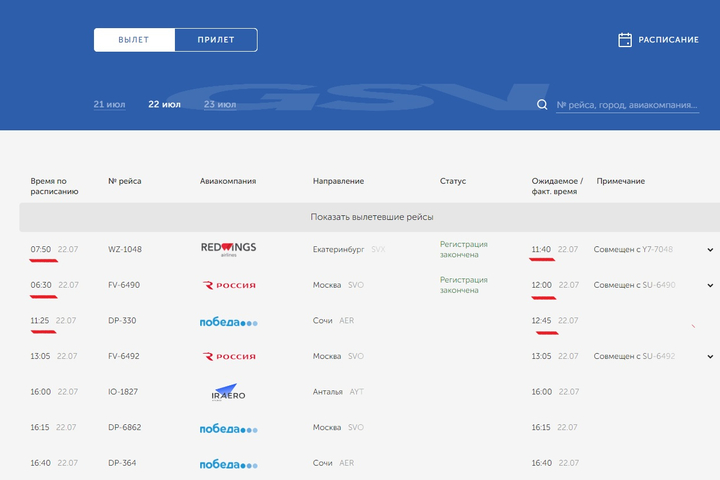Click expected time 12:45
This screenshot has width=720, height=480.
coord(541,321)
